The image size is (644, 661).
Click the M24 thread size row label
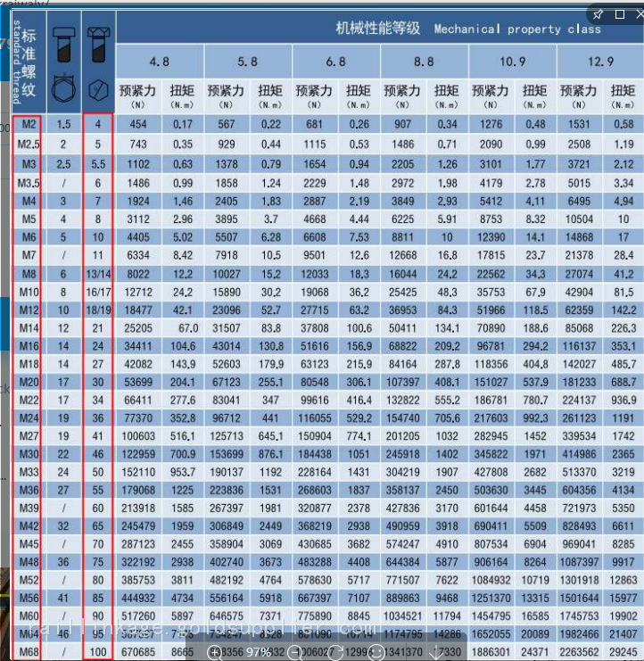(x=29, y=417)
